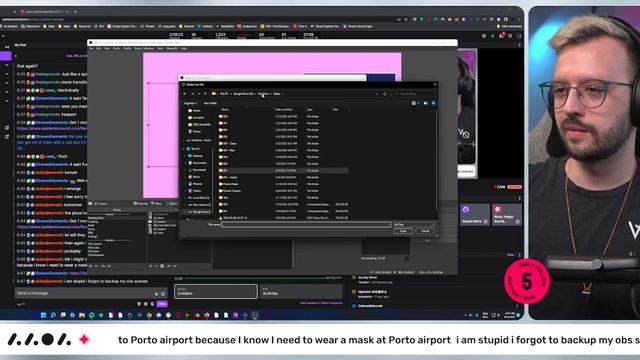Toggle the preview pane in file dialog
Image resolution: width=640 pixels, height=360 pixels.
click(426, 103)
